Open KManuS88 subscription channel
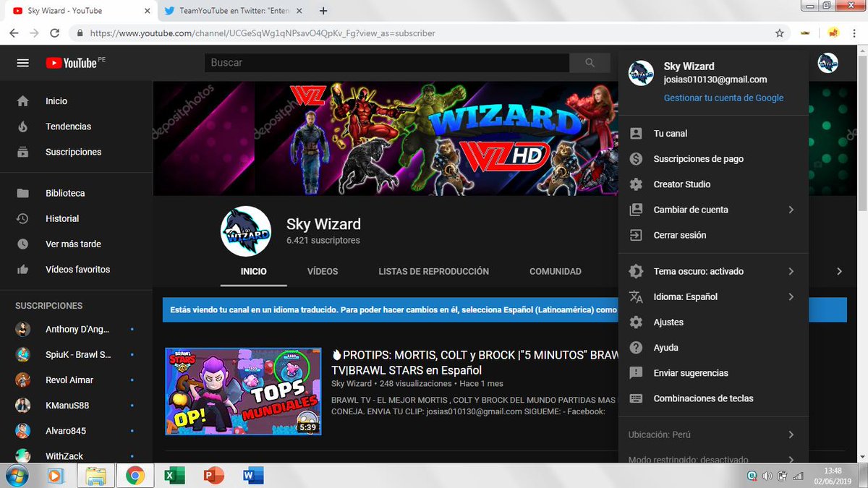 67,406
